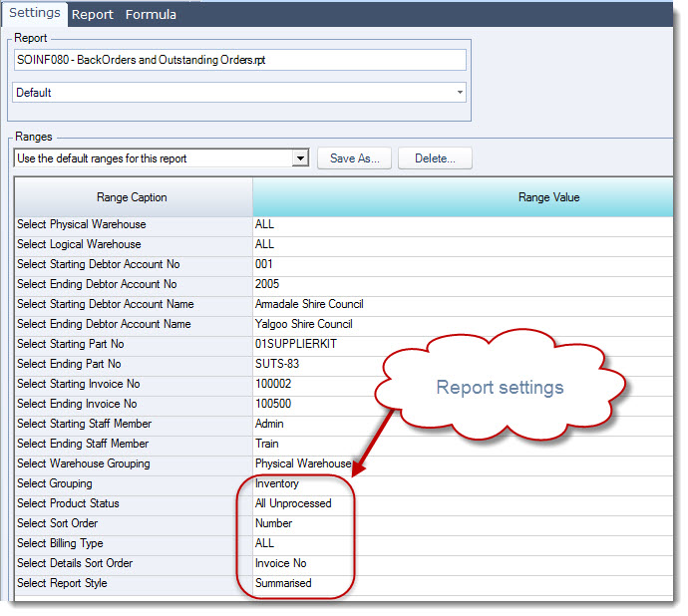The image size is (688, 616).
Task: Switch to the Settings tab
Action: [35, 13]
